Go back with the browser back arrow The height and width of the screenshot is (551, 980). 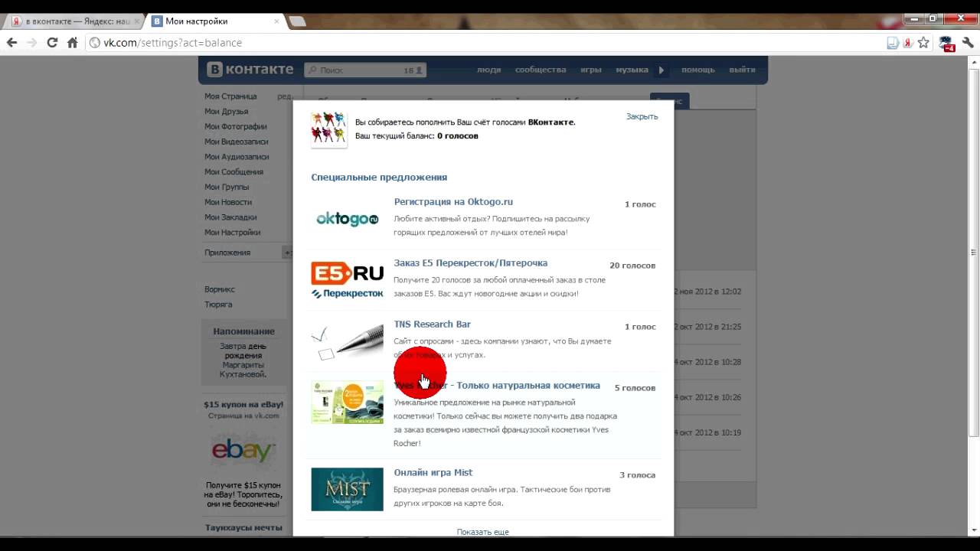tap(11, 43)
